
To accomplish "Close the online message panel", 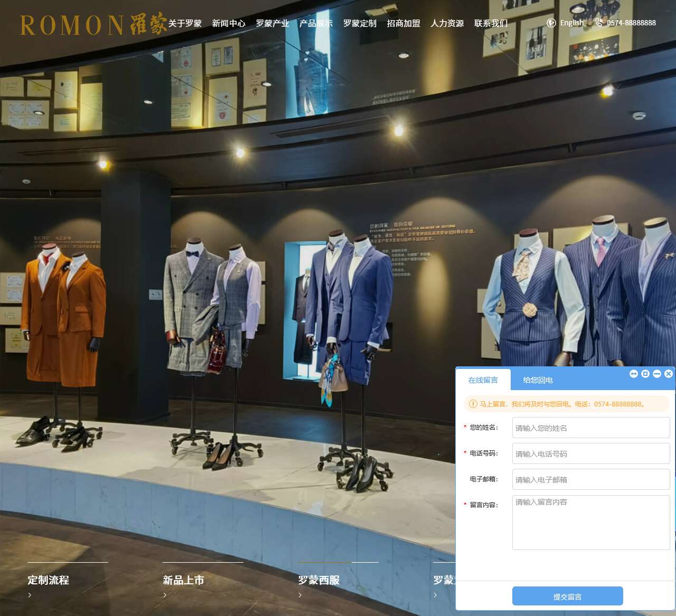I will pyautogui.click(x=669, y=374).
